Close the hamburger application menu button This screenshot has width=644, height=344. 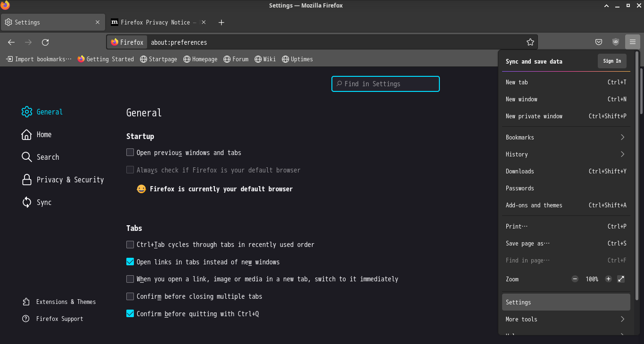pyautogui.click(x=633, y=42)
